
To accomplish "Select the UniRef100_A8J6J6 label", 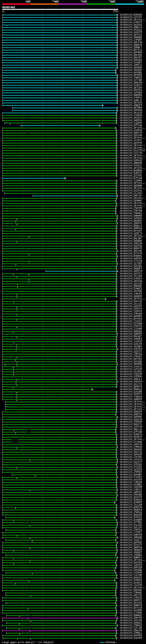I will pyautogui.click(x=131, y=113).
